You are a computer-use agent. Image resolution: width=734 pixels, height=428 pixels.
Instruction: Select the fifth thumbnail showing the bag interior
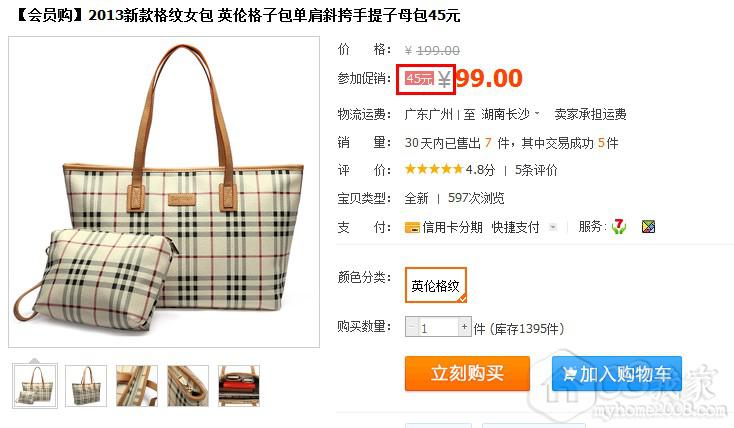point(239,386)
